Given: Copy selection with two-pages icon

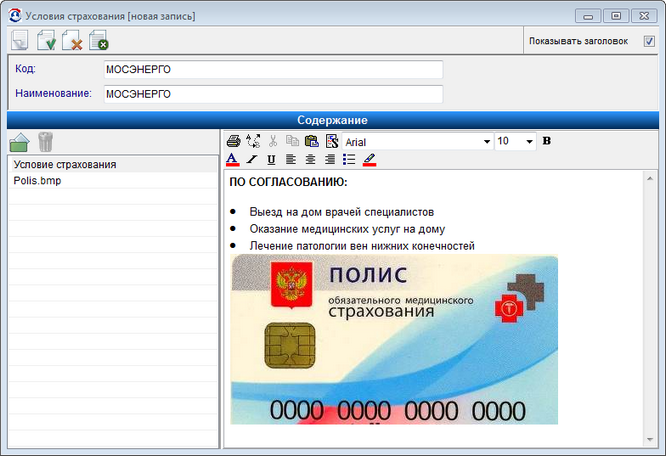Looking at the screenshot, I should (x=292, y=141).
